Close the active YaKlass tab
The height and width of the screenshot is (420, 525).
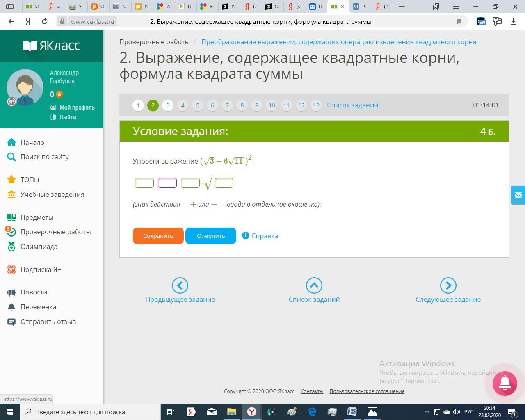point(342,6)
